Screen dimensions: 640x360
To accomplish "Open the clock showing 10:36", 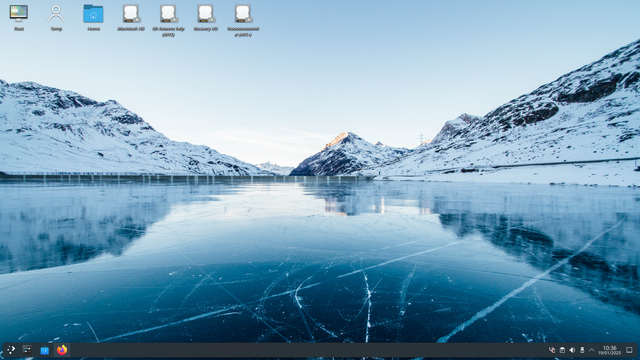I will [610, 350].
